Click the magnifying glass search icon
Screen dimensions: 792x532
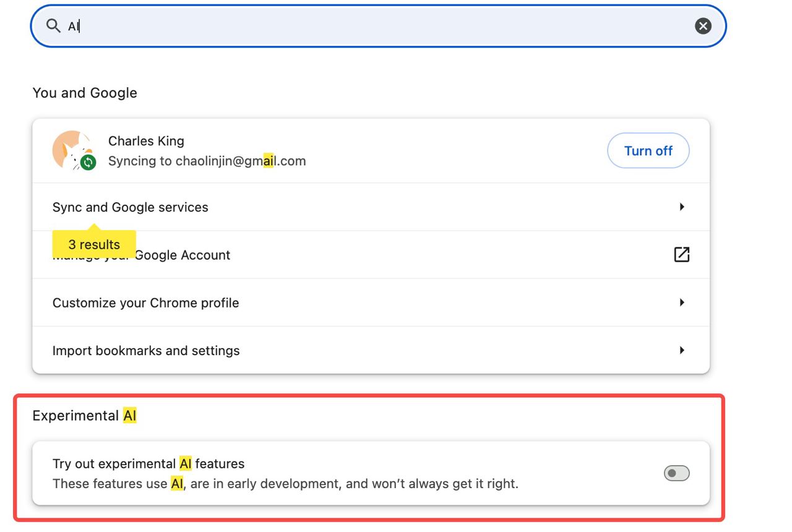pyautogui.click(x=54, y=26)
